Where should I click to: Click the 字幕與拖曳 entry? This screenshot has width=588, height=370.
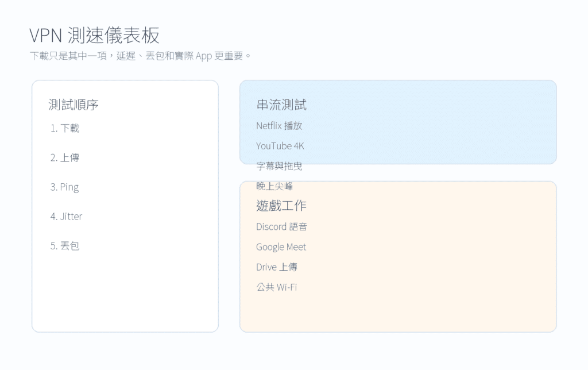pyautogui.click(x=279, y=166)
